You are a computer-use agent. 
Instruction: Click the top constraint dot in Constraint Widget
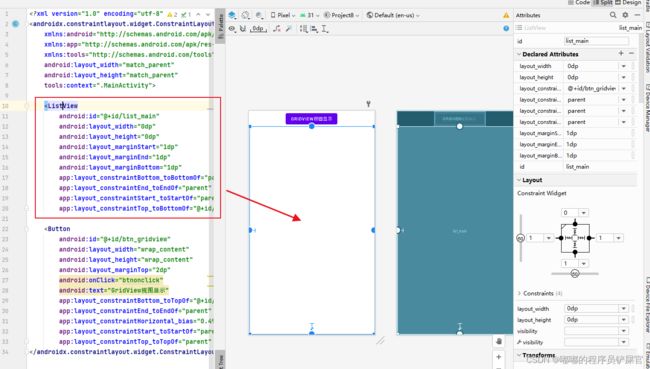point(575,224)
